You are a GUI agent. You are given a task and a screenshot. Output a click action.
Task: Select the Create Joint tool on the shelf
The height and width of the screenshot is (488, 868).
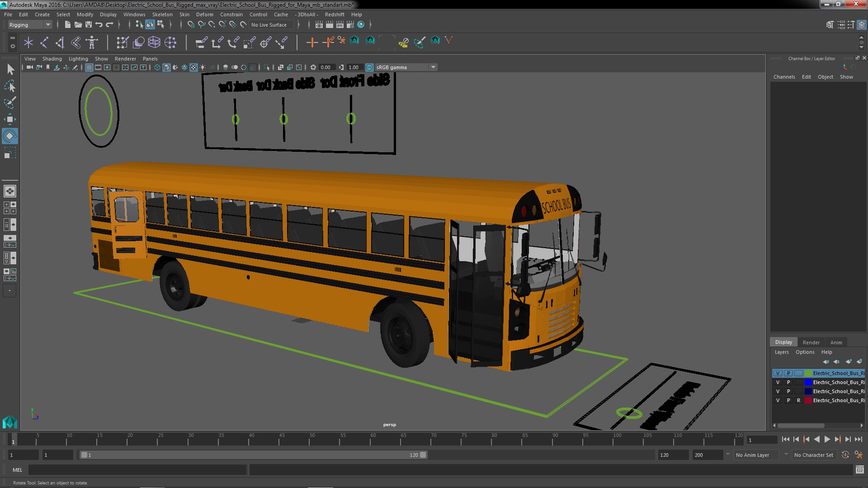pyautogui.click(x=44, y=42)
